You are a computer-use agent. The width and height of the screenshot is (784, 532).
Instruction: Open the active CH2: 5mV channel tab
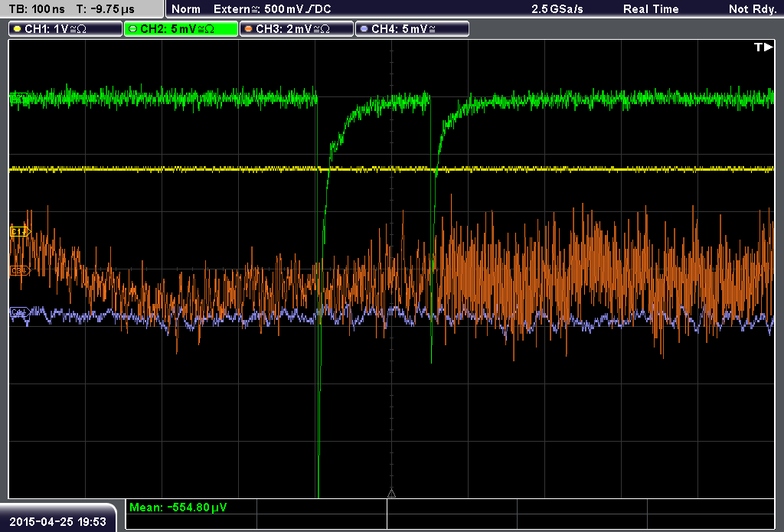pos(181,29)
